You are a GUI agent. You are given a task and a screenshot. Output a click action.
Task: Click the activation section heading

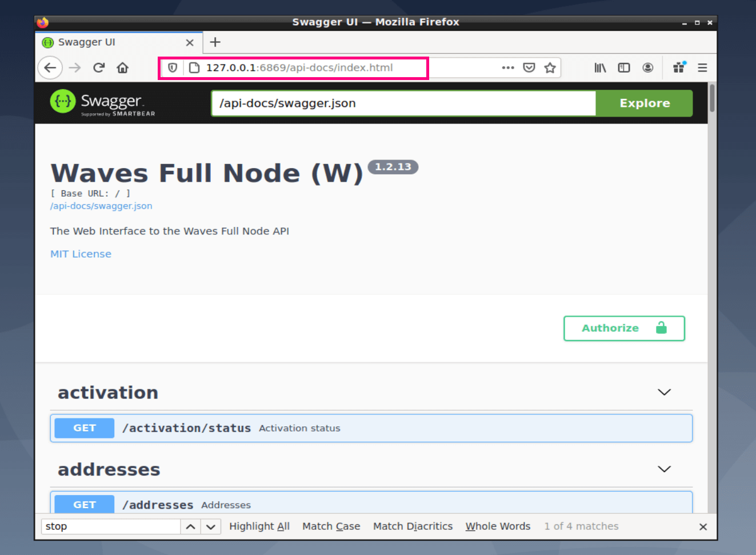pos(108,393)
